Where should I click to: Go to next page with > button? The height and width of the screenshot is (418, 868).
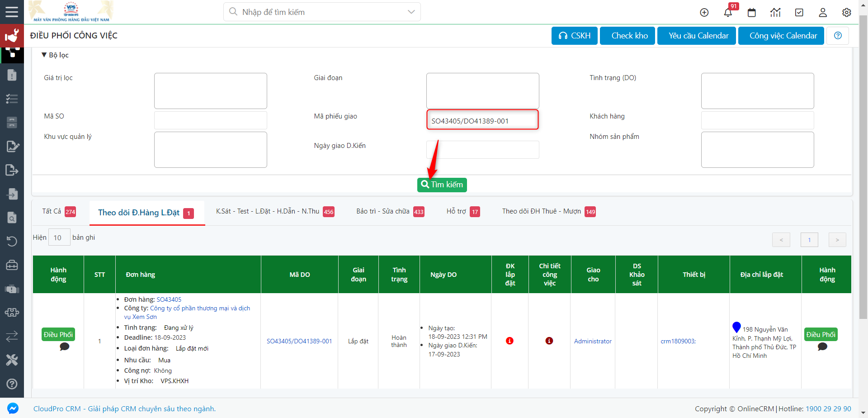(x=837, y=240)
